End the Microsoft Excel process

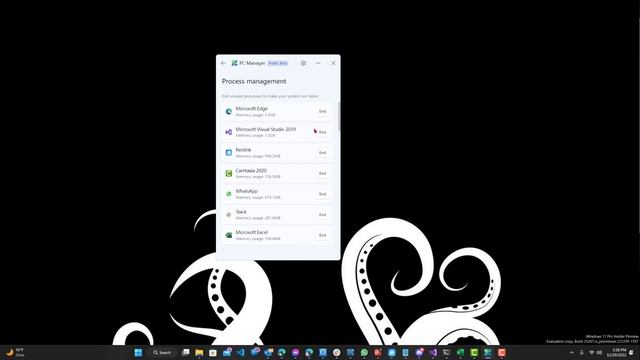click(x=322, y=235)
